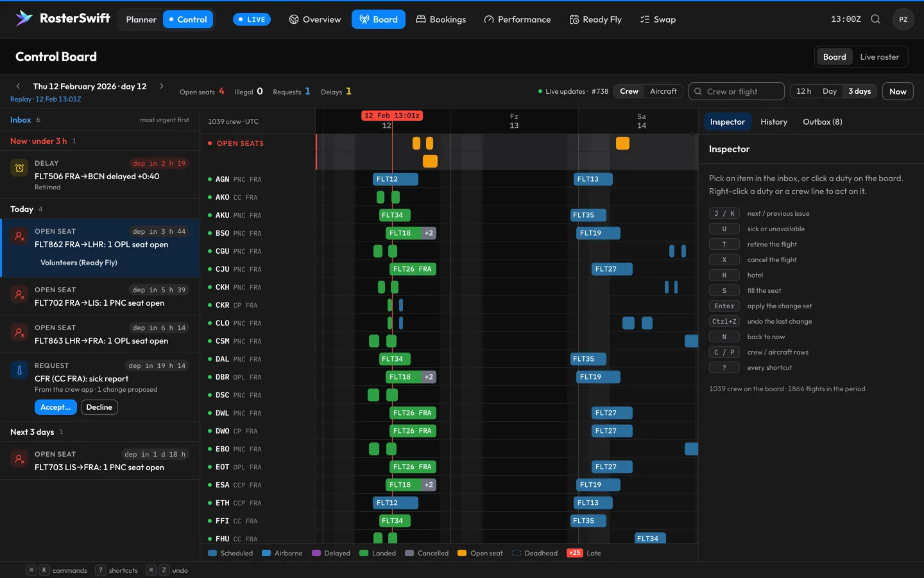Click the Delayed legend swatch
This screenshot has height=578, width=924.
[x=316, y=553]
